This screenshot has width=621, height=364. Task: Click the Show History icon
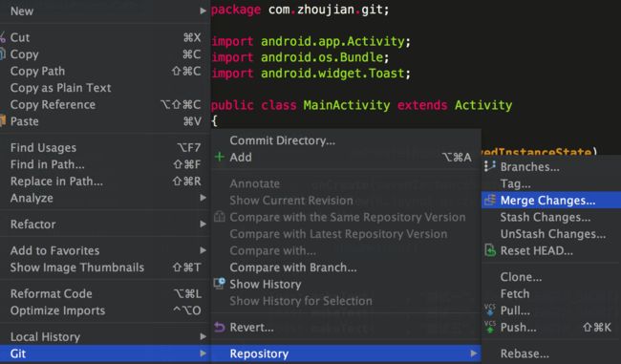[220, 283]
